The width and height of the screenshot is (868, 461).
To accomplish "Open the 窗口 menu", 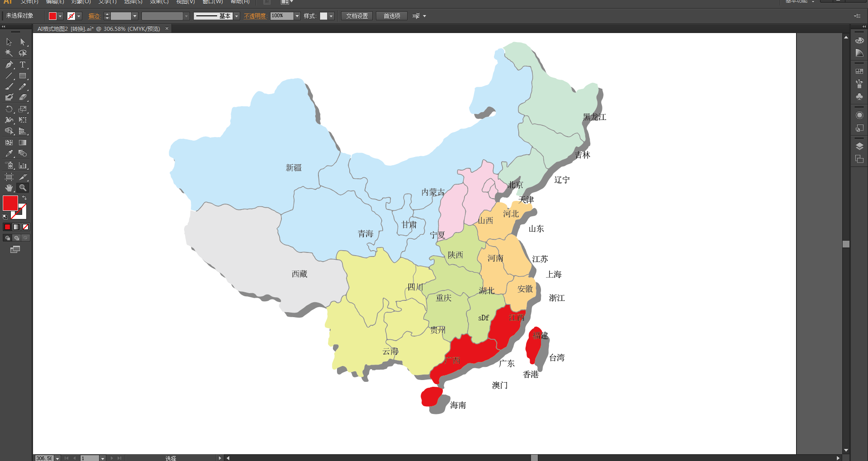I will click(212, 2).
